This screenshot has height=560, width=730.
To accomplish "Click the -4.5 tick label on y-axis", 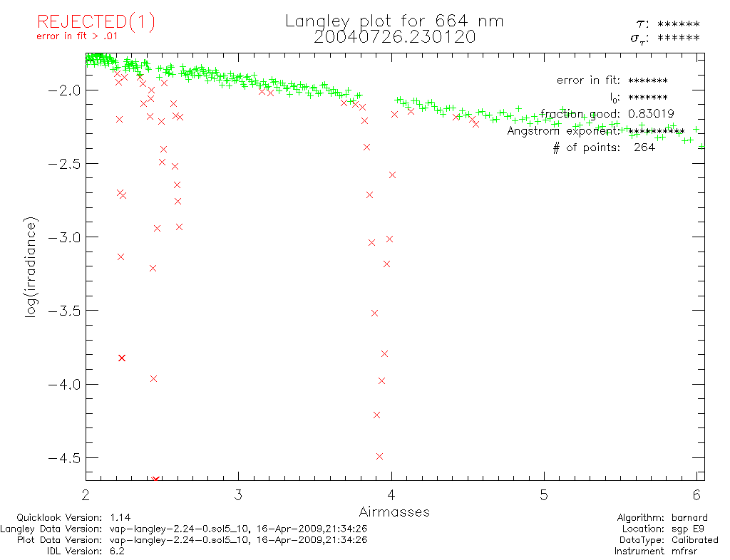I will pos(65,458).
